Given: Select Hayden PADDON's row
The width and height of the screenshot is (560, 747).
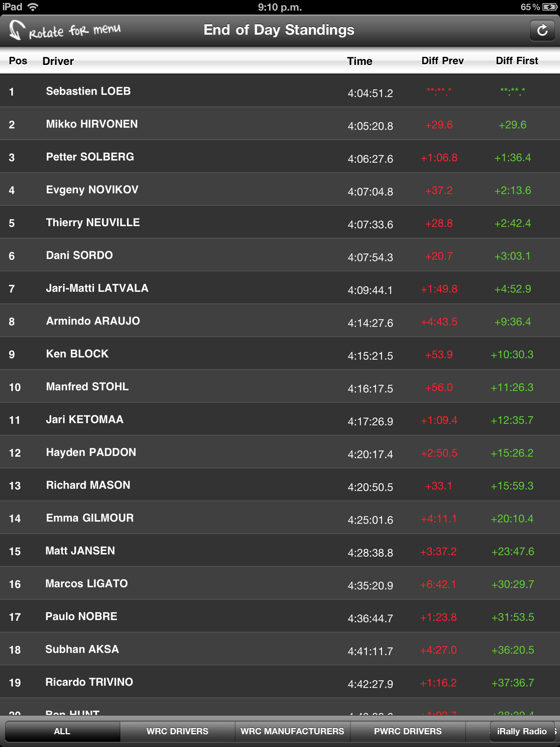Looking at the screenshot, I should point(91,452).
